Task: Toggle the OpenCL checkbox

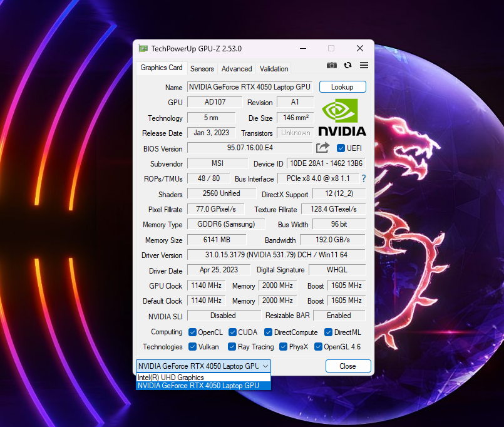Action: (x=192, y=332)
